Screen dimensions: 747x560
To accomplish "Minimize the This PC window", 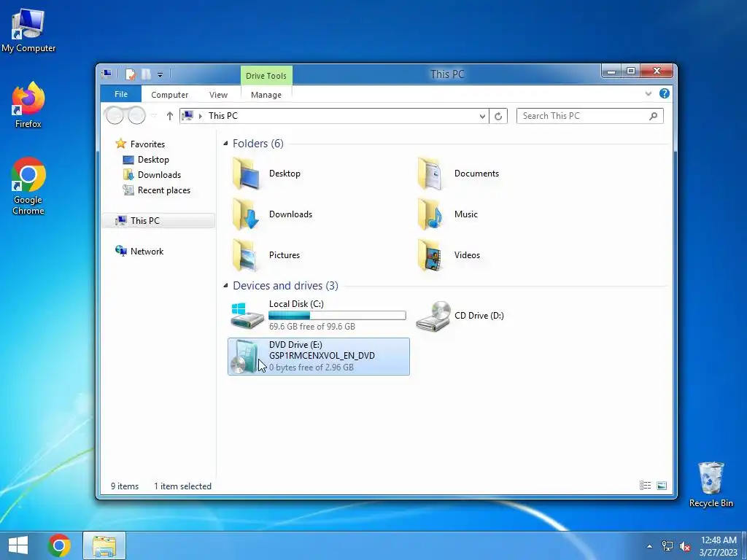I will coord(611,71).
